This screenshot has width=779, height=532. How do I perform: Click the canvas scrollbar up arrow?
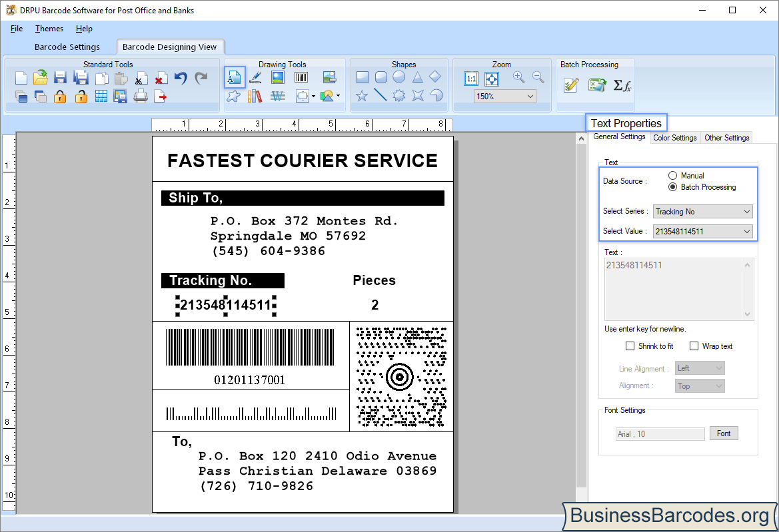581,139
